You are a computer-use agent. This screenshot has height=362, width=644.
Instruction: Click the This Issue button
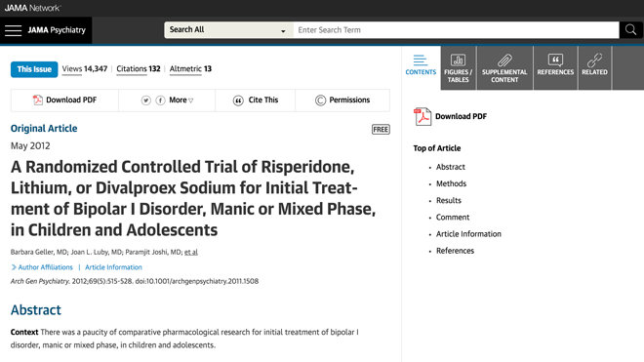(34, 69)
